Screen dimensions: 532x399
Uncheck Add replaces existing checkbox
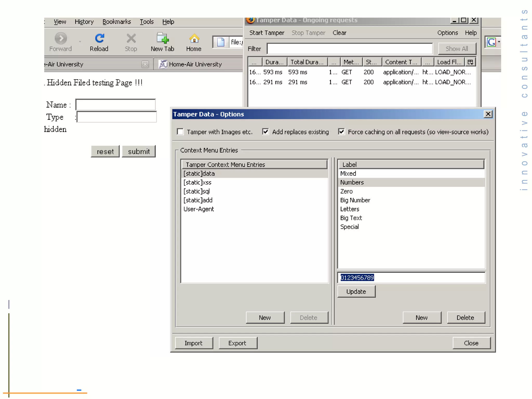265,132
